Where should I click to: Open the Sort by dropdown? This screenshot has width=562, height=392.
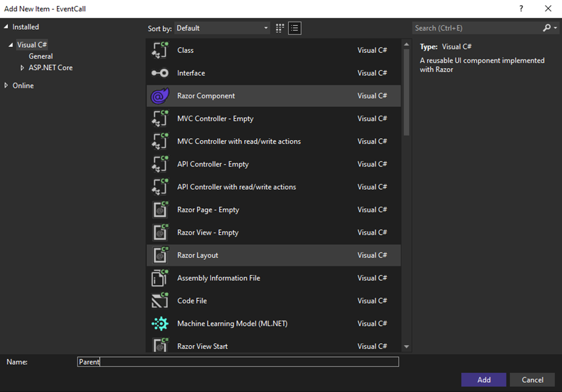pyautogui.click(x=223, y=28)
